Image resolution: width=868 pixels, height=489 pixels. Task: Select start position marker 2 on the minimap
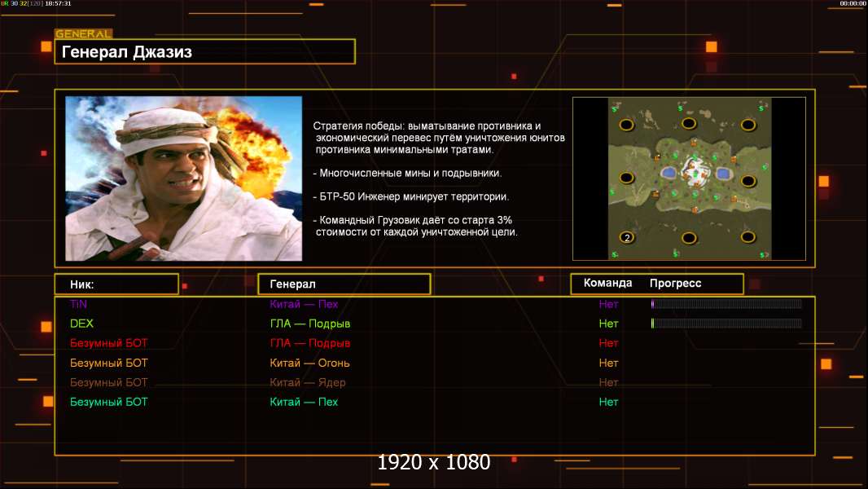pos(627,238)
